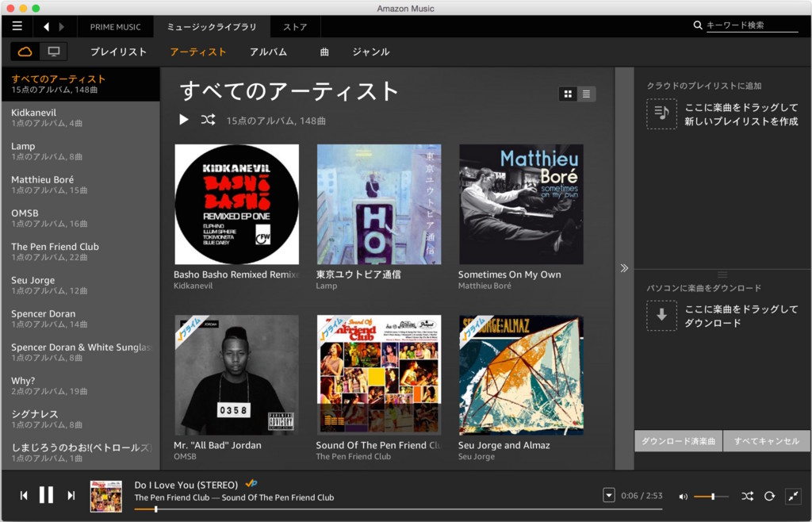The width and height of the screenshot is (812, 522).
Task: Select Spencer Doran, 14 songs, in sidebar
Action: coord(81,318)
